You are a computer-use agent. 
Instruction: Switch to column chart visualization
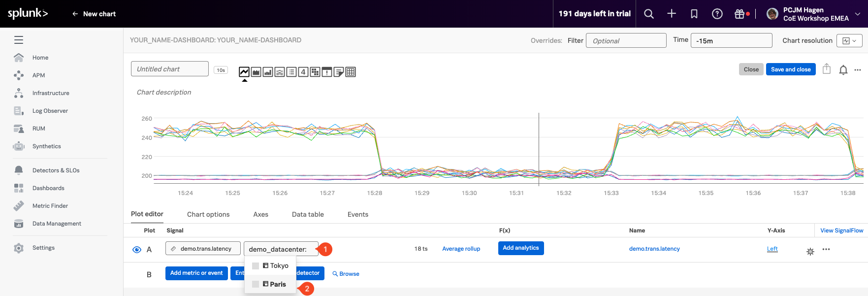(268, 72)
